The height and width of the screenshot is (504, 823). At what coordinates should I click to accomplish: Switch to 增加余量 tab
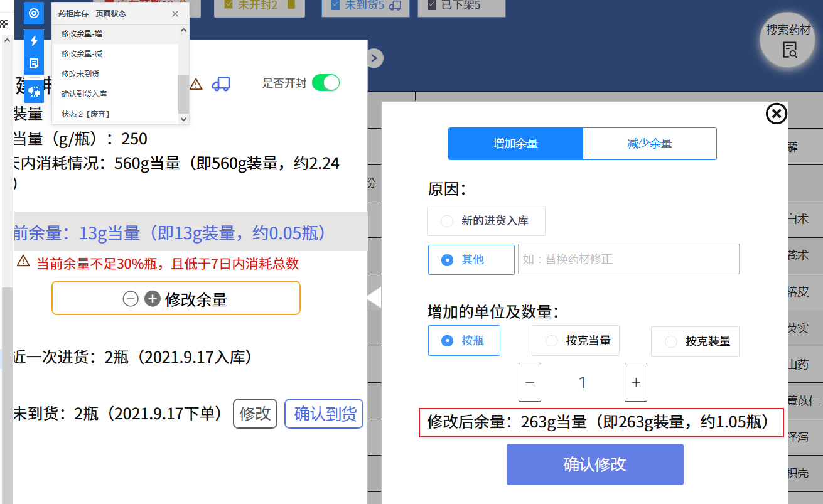[516, 144]
